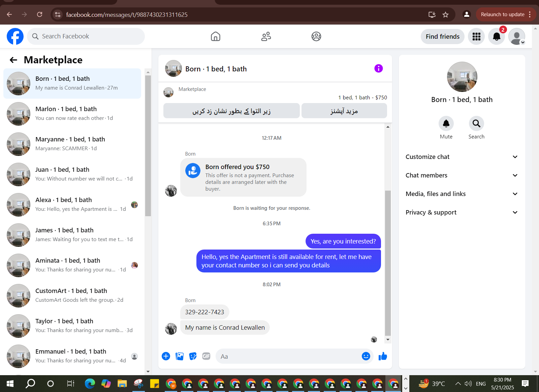Click the chat messages scrollbar
Screen dimensions: 539x392
coord(388,263)
